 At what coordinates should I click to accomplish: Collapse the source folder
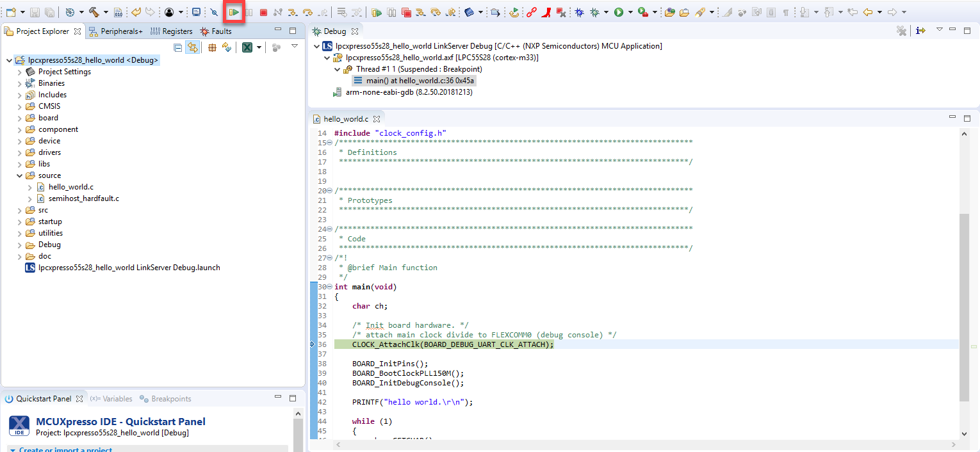20,175
